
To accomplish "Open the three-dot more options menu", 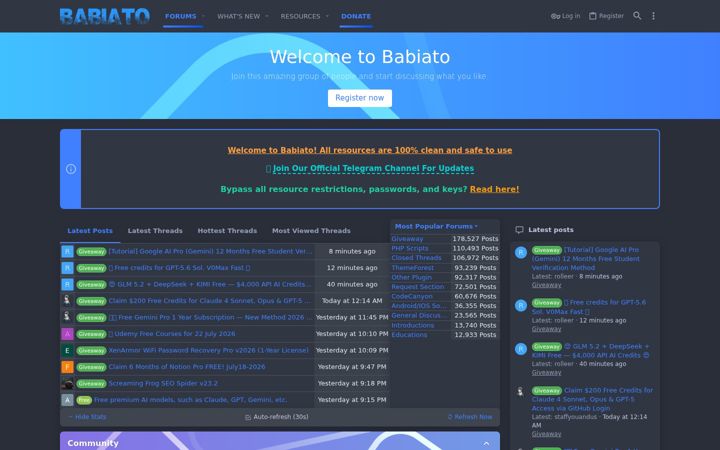I will pos(653,16).
